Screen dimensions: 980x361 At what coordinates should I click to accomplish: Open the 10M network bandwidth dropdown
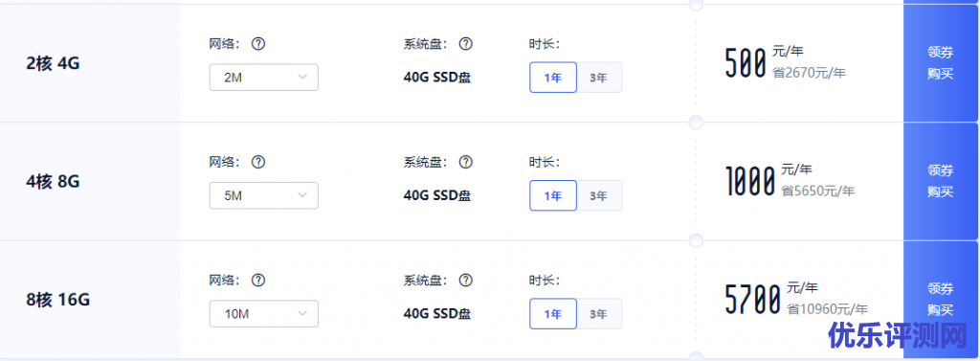tap(264, 314)
